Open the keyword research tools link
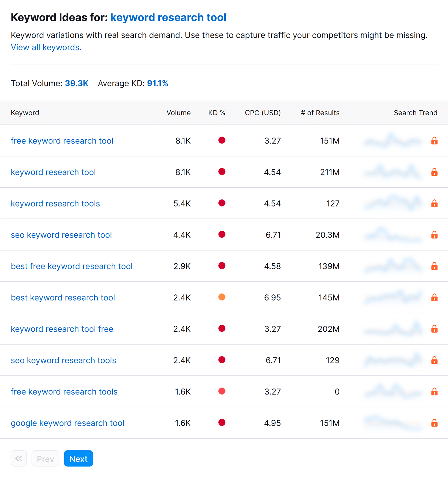448x477 pixels. coord(56,204)
